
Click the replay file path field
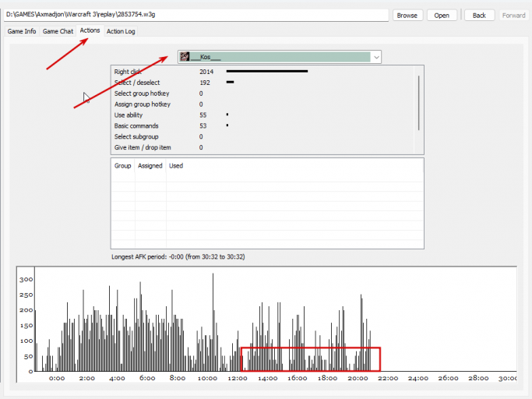point(196,15)
